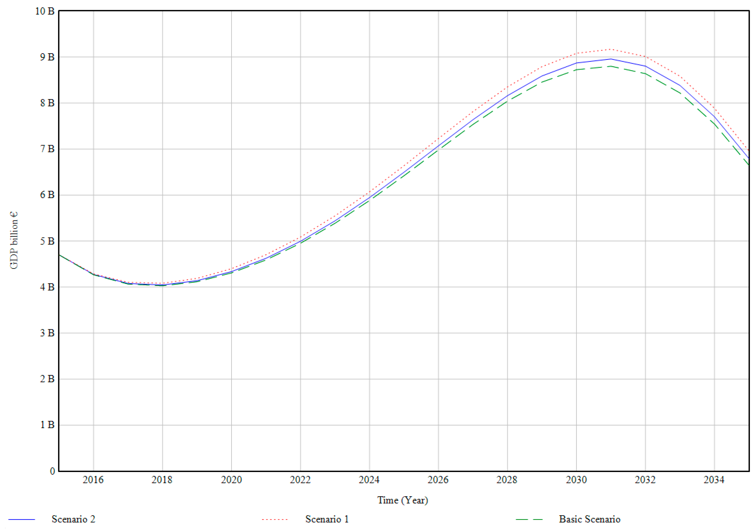Click the blue Scenario 2 legend line
The width and height of the screenshot is (756, 532).
click(22, 520)
